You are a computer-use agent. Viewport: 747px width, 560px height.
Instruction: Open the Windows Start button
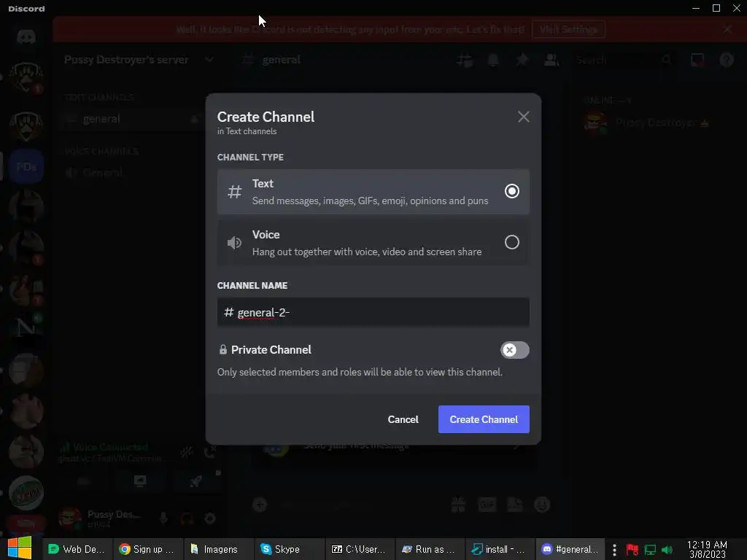[x=20, y=548]
